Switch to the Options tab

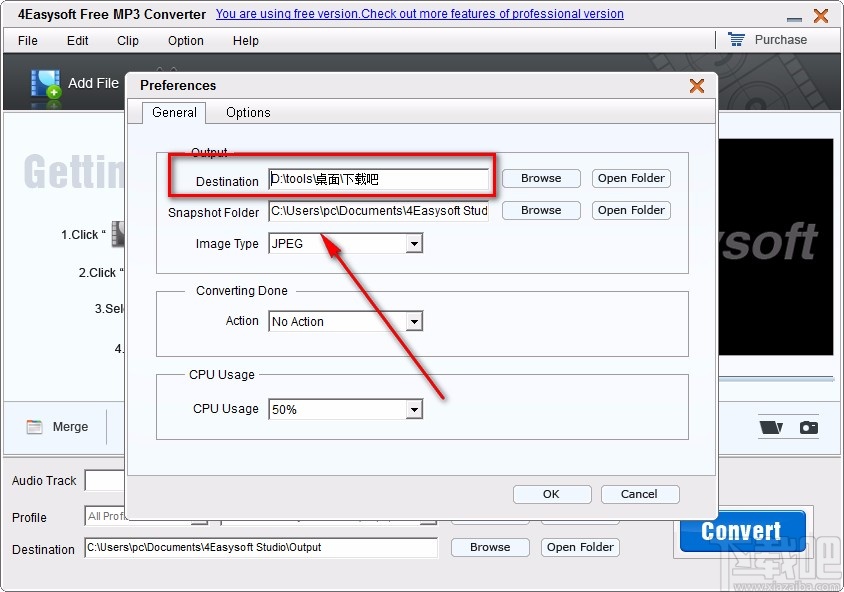pyautogui.click(x=248, y=112)
